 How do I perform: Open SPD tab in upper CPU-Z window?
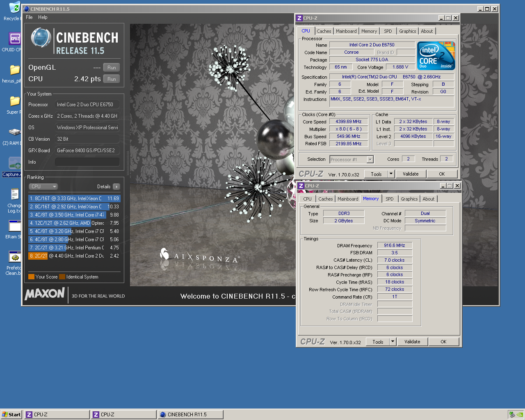point(388,31)
